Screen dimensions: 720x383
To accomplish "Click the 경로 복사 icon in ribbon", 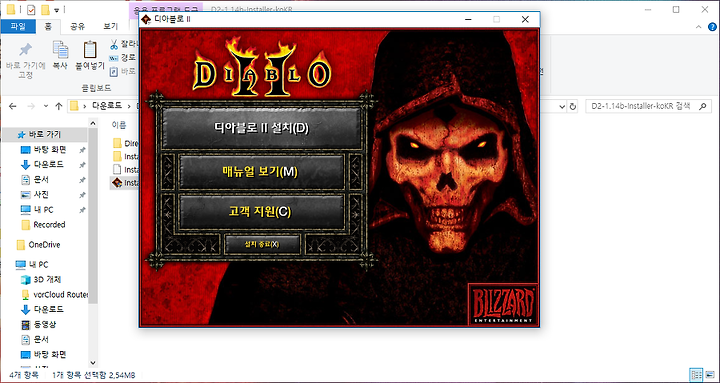I will (114, 58).
